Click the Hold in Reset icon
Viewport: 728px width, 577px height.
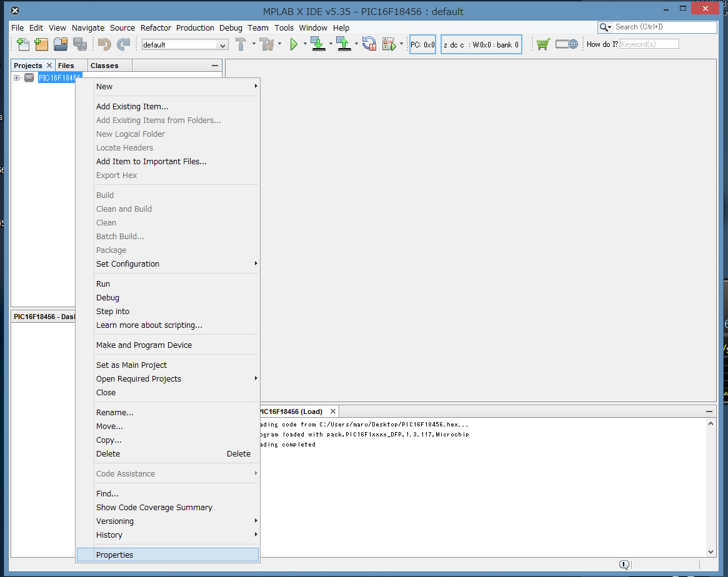pos(369,44)
